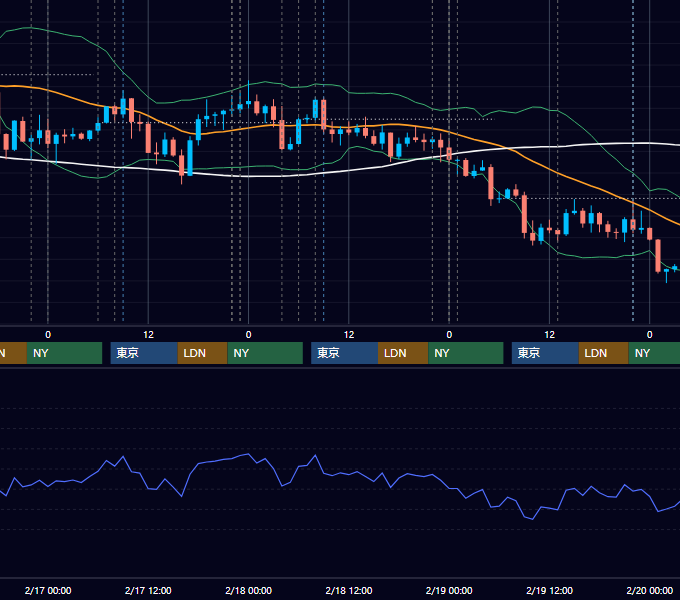Click NY session block spanning 2/17 00:00
Screen dimensions: 680x600
[x=64, y=353]
